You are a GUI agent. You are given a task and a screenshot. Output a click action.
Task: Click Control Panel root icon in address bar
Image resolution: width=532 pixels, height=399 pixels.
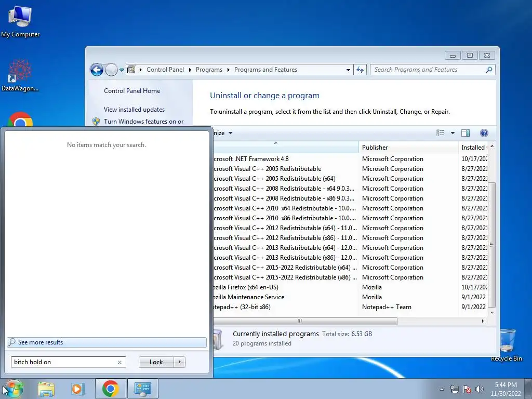(131, 70)
